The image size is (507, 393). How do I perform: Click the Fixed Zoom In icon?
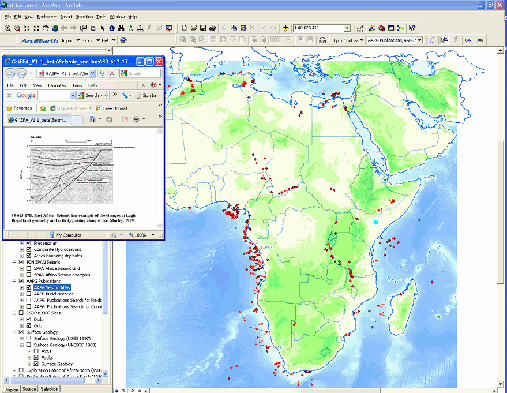point(27,29)
